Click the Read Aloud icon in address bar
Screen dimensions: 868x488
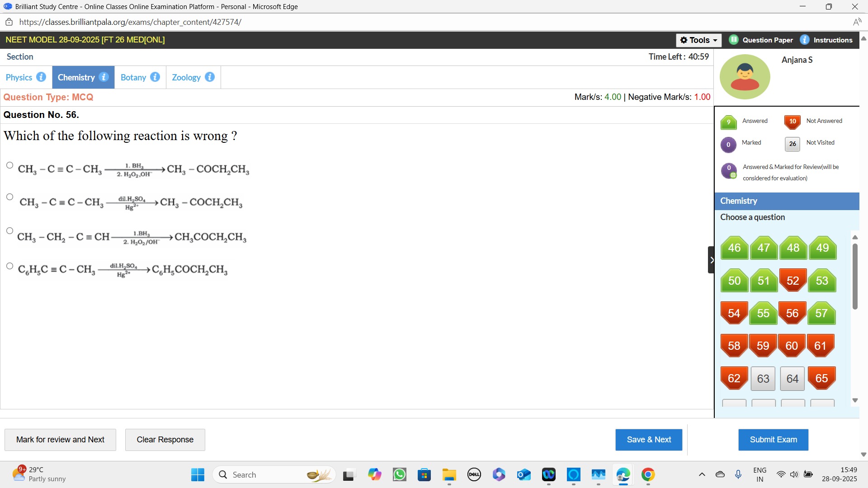coord(857,22)
